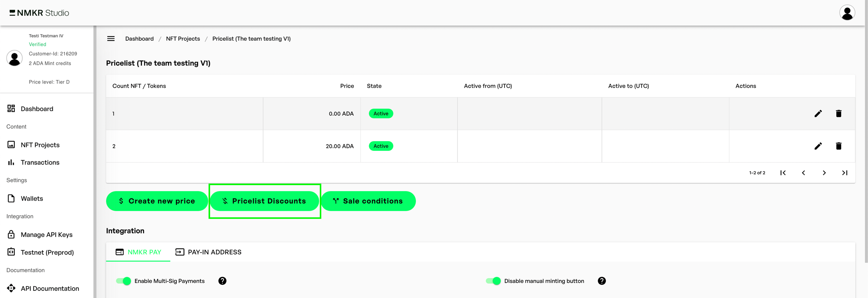The height and width of the screenshot is (298, 868).
Task: Open Sale conditions
Action: (368, 201)
